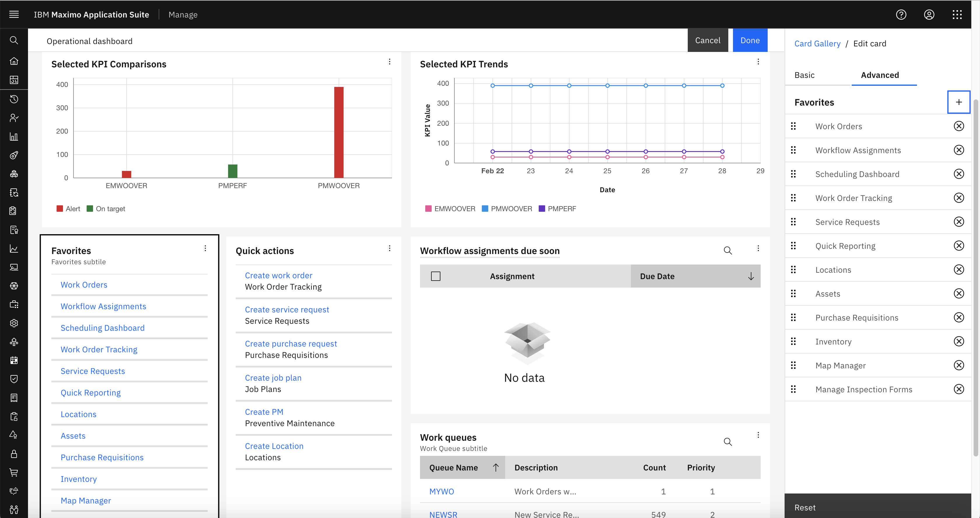Click plus icon to add favorite

(x=958, y=102)
